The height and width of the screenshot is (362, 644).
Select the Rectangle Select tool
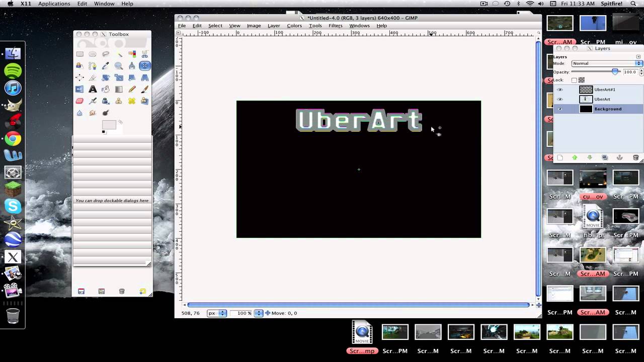80,54
